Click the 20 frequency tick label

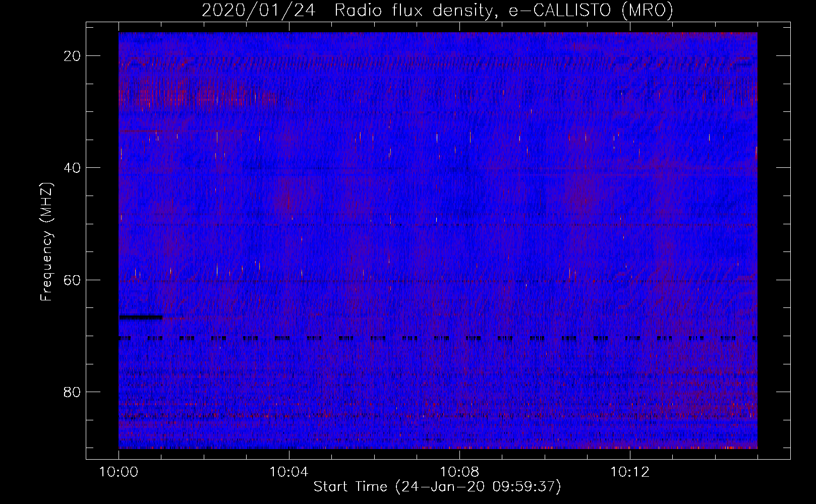pyautogui.click(x=73, y=56)
